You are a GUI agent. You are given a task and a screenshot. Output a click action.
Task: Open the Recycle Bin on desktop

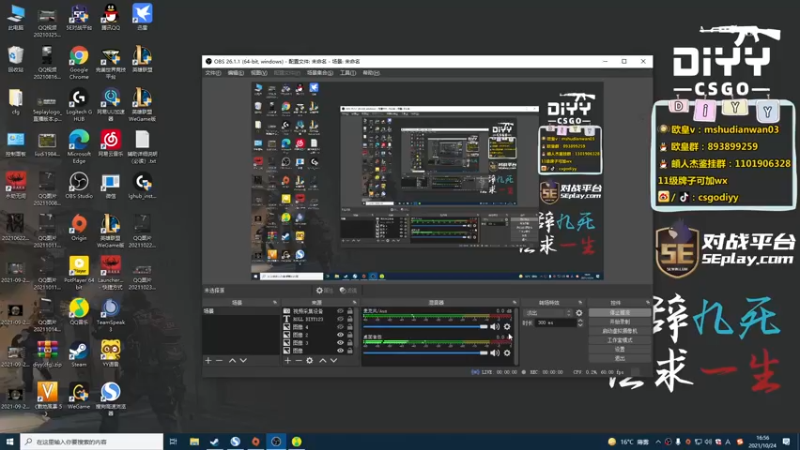tap(15, 58)
